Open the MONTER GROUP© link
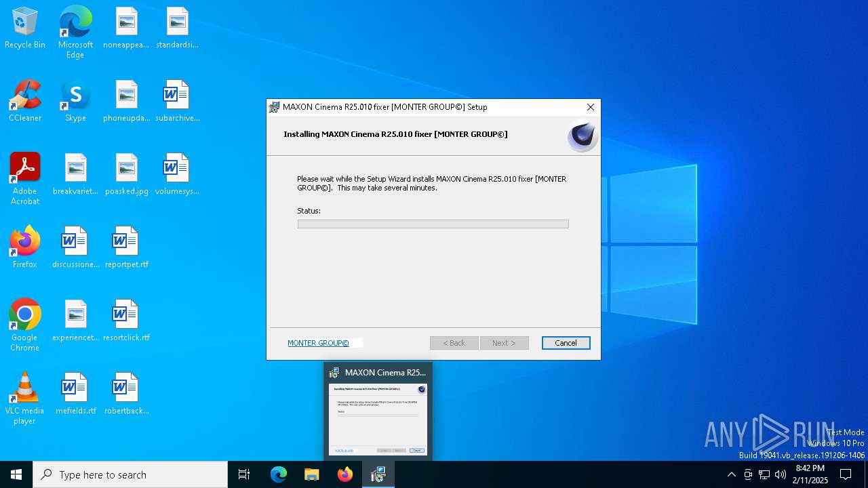The width and height of the screenshot is (868, 488). (x=318, y=343)
